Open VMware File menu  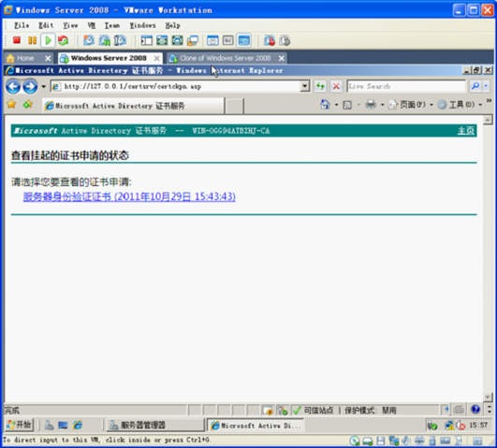(22, 25)
